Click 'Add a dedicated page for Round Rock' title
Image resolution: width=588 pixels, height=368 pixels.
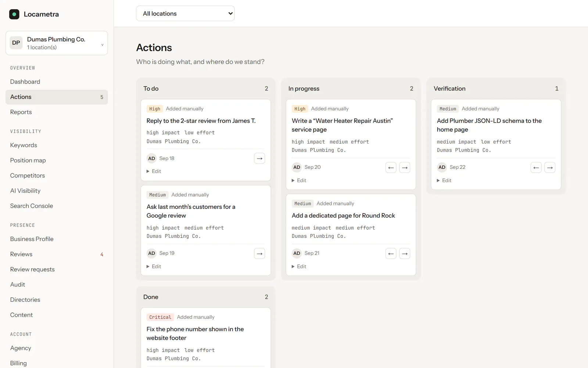[343, 216]
